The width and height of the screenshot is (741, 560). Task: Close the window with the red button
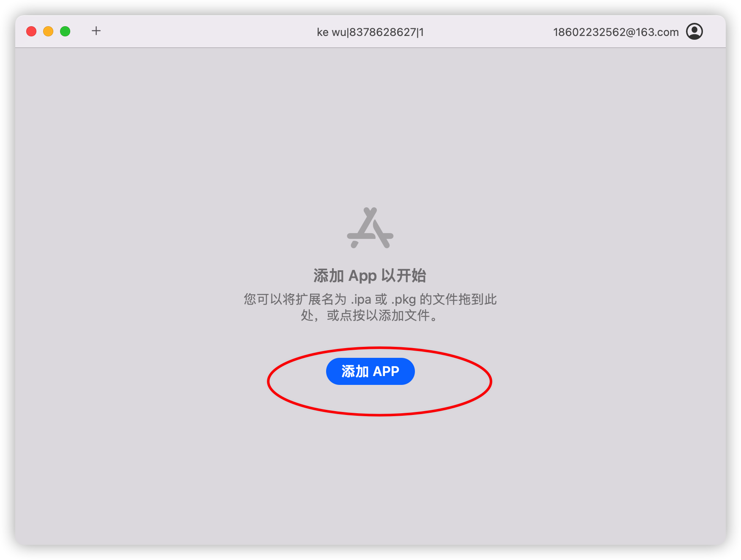click(31, 31)
